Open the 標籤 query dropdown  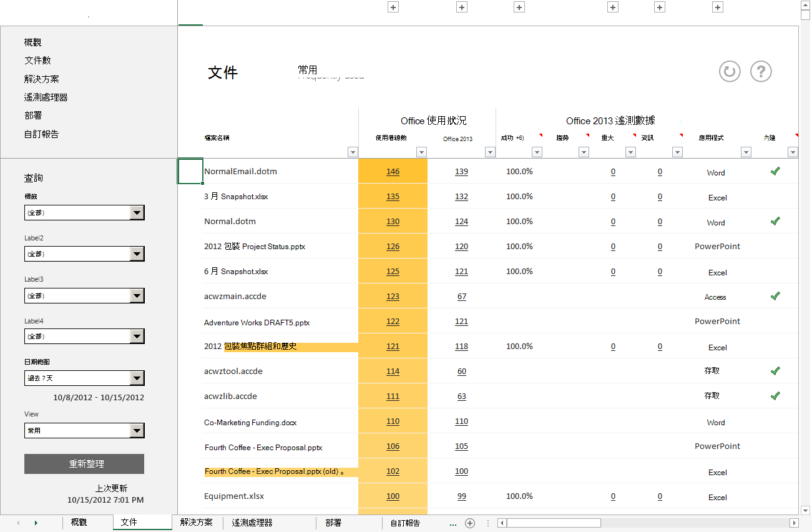click(x=137, y=213)
